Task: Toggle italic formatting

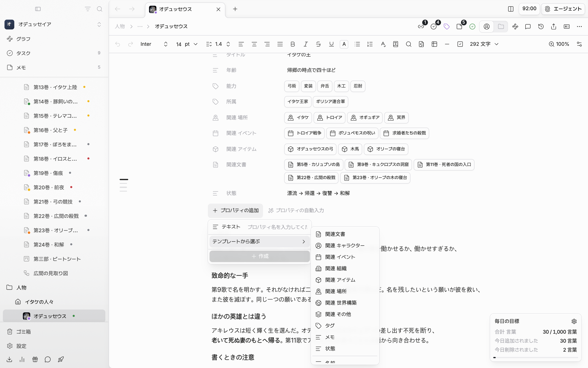Action: [x=305, y=44]
